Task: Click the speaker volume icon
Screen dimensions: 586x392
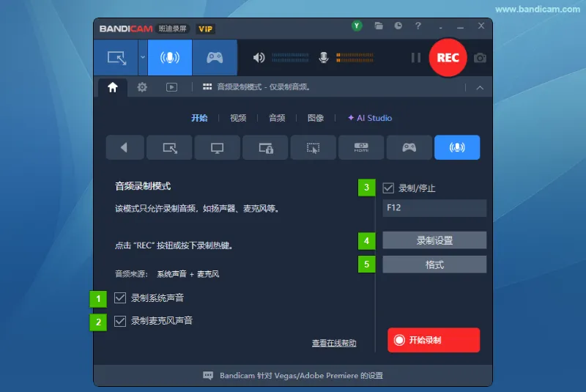Action: click(259, 58)
